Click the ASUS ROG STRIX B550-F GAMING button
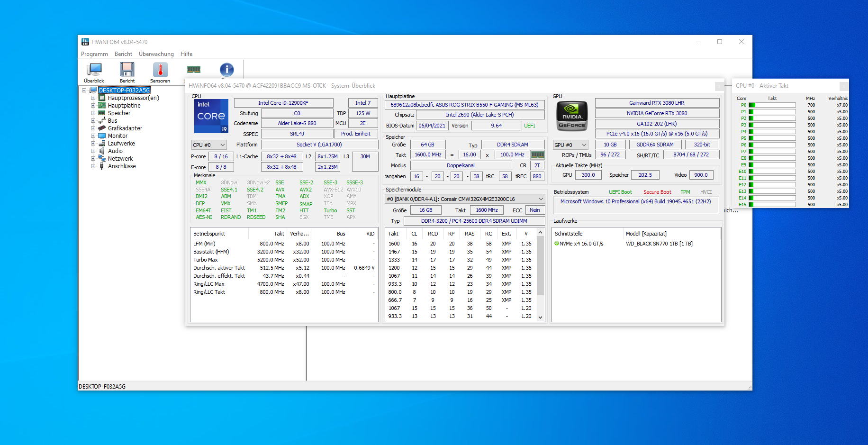The height and width of the screenshot is (445, 868). pyautogui.click(x=464, y=105)
